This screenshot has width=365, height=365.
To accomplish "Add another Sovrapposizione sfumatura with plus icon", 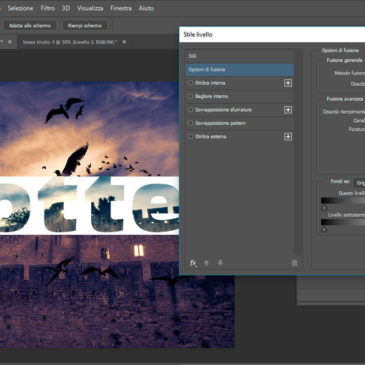I will pos(288,110).
